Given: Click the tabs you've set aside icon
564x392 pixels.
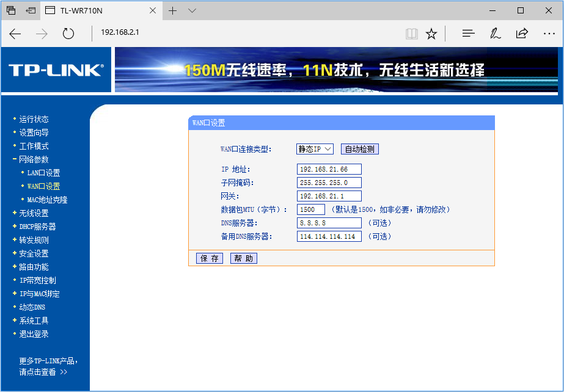Looking at the screenshot, I should pos(11,10).
